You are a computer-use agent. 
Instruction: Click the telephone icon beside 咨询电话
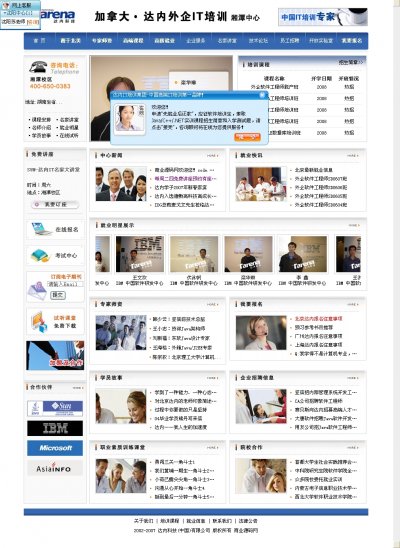(38, 67)
